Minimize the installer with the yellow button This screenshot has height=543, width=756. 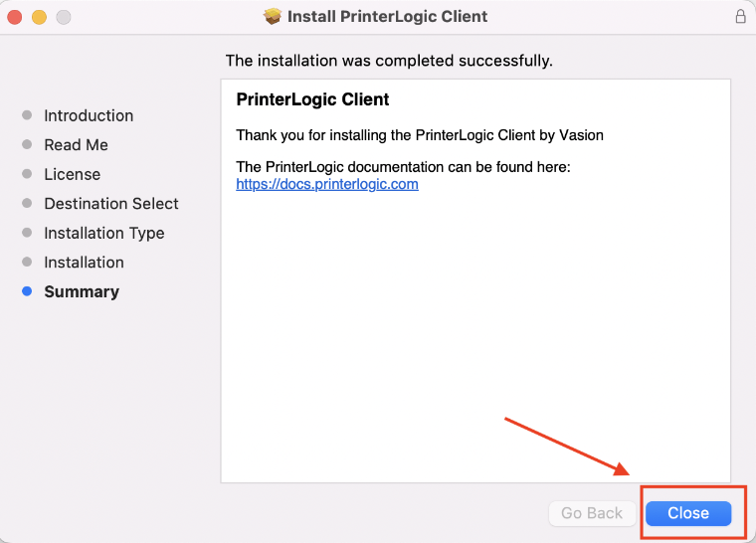(x=40, y=17)
